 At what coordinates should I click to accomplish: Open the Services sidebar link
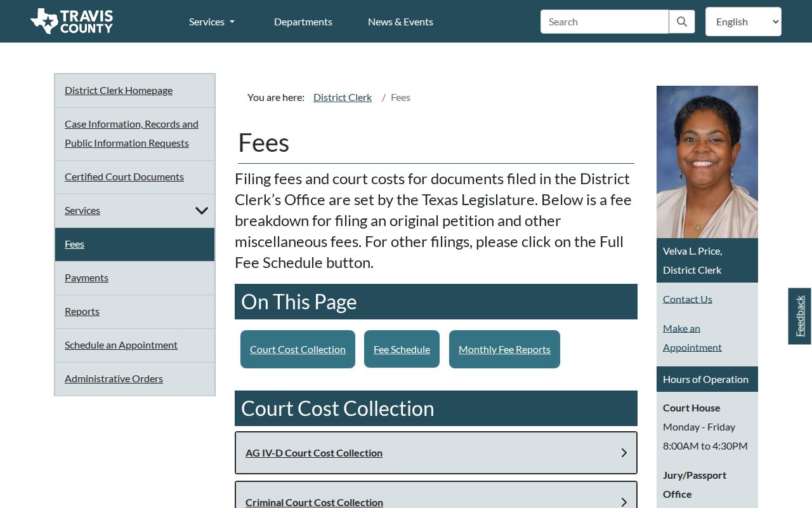(82, 210)
